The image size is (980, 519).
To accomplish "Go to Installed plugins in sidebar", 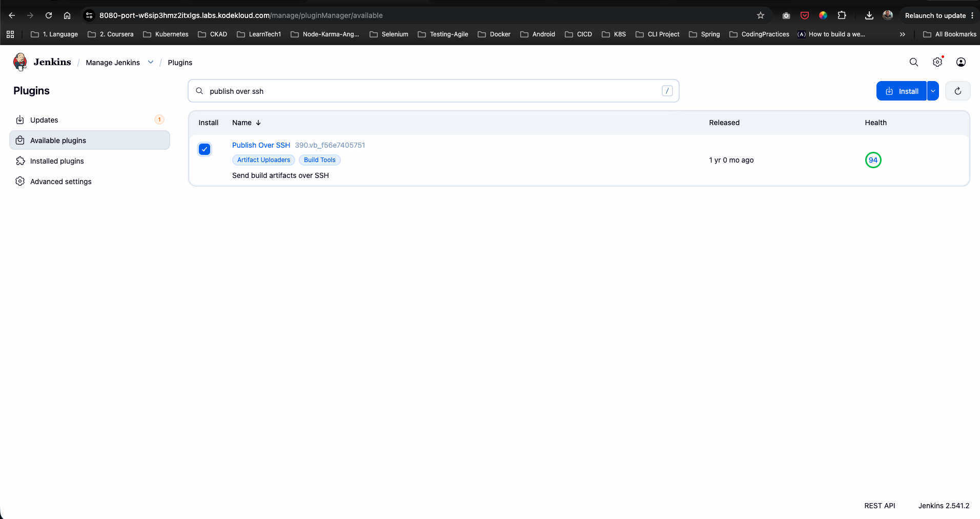I will click(90, 161).
